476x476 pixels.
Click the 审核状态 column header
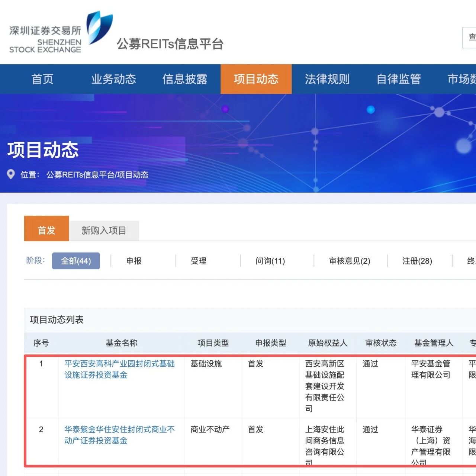pos(381,343)
